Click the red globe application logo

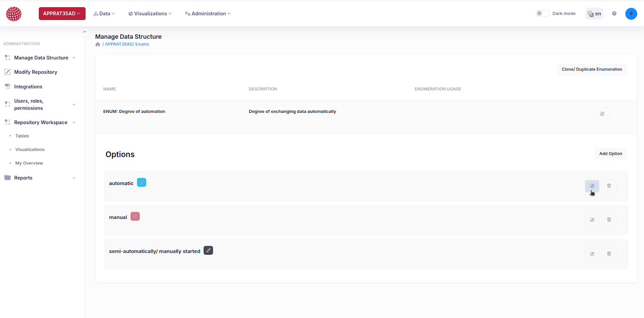pos(14,14)
